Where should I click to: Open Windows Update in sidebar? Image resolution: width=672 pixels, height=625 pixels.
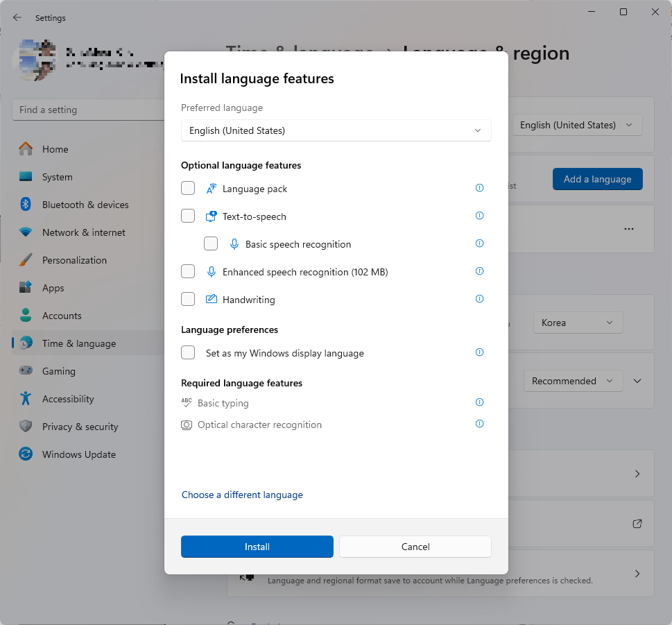coord(88,454)
